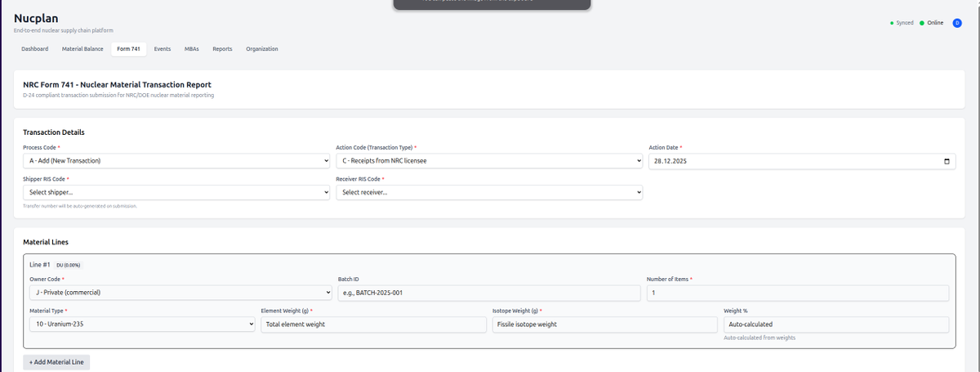Click the Nucplan logo title
This screenshot has height=372, width=980.
pos(36,18)
